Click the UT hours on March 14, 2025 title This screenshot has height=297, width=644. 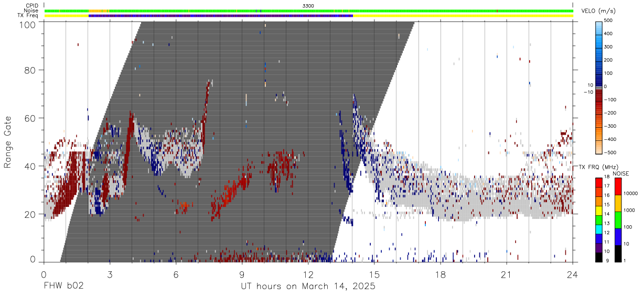[308, 287]
